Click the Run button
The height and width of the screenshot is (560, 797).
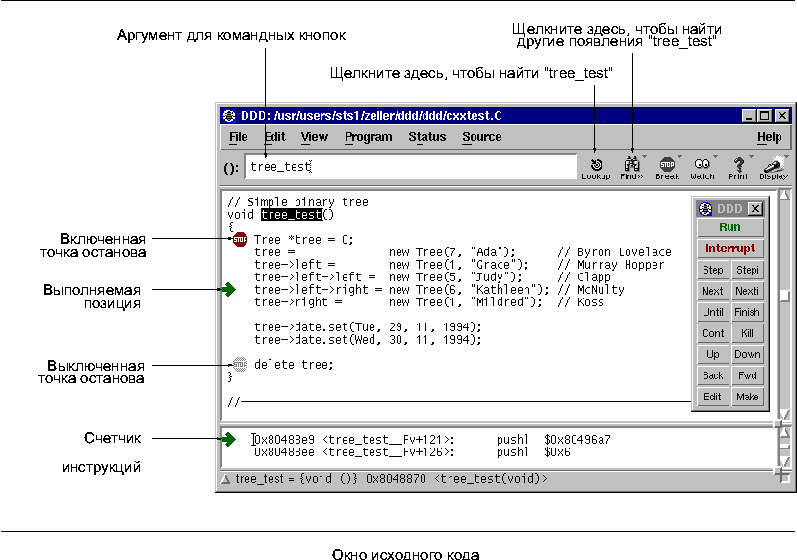pos(730,227)
